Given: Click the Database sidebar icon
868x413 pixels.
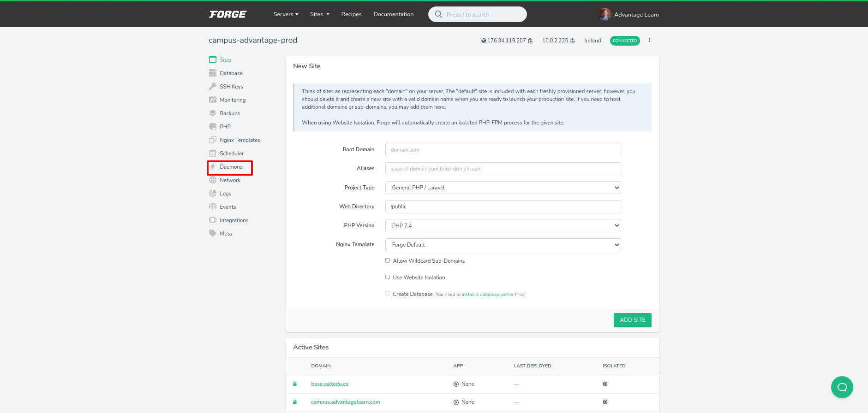Looking at the screenshot, I should point(213,73).
